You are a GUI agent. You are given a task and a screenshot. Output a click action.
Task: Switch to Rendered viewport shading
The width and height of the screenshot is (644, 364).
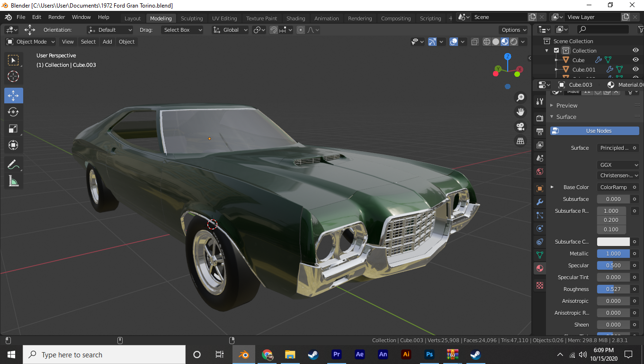coord(514,42)
